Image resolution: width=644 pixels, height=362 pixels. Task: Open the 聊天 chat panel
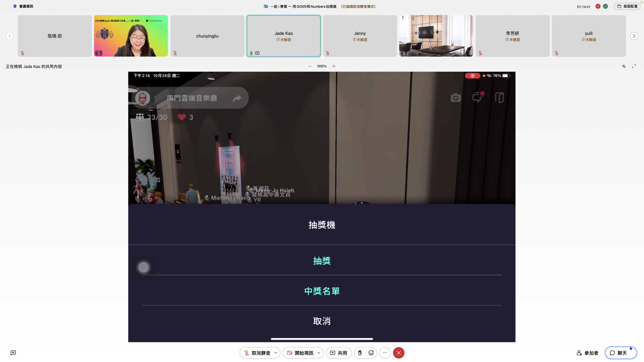[x=621, y=353]
